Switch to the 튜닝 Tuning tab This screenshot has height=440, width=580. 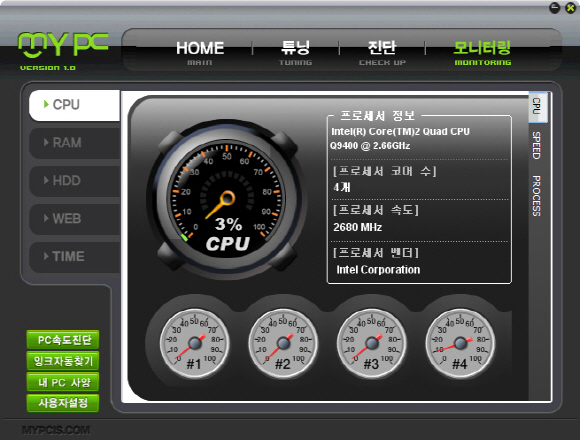[x=296, y=52]
